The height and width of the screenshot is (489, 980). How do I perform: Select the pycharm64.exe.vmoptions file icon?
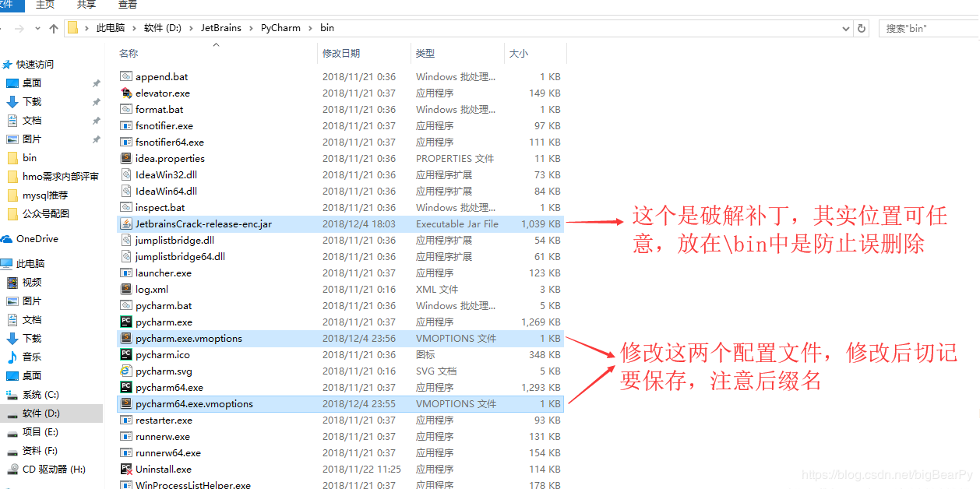click(126, 403)
